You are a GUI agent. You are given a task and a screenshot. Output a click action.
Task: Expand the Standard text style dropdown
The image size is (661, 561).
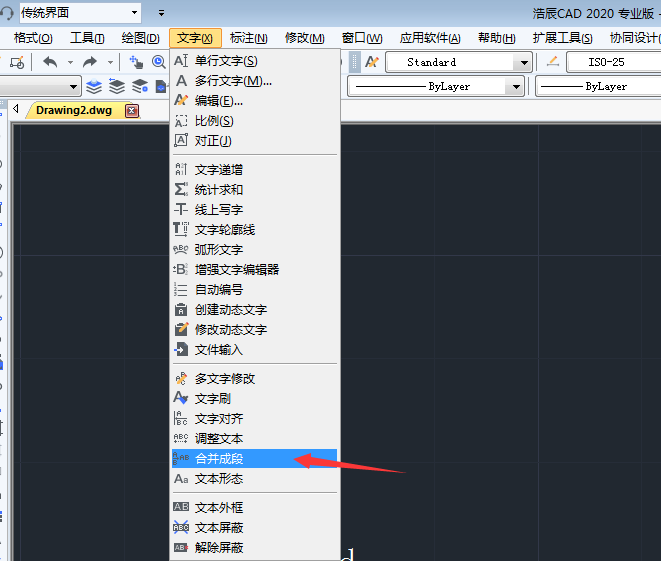pyautogui.click(x=522, y=62)
